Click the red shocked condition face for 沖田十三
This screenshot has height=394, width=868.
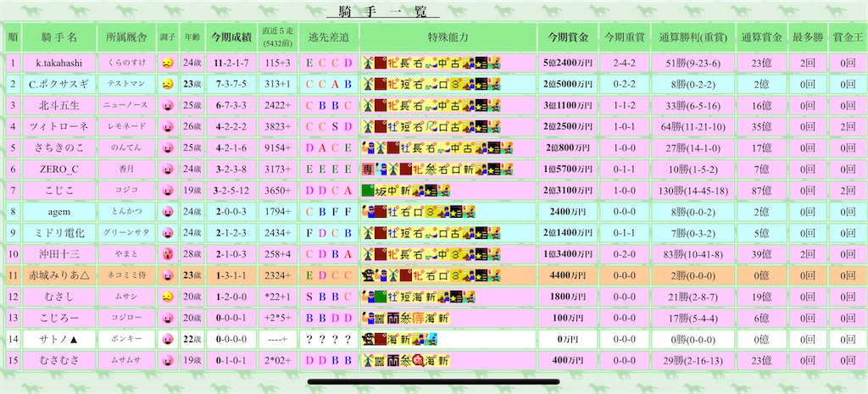167,254
